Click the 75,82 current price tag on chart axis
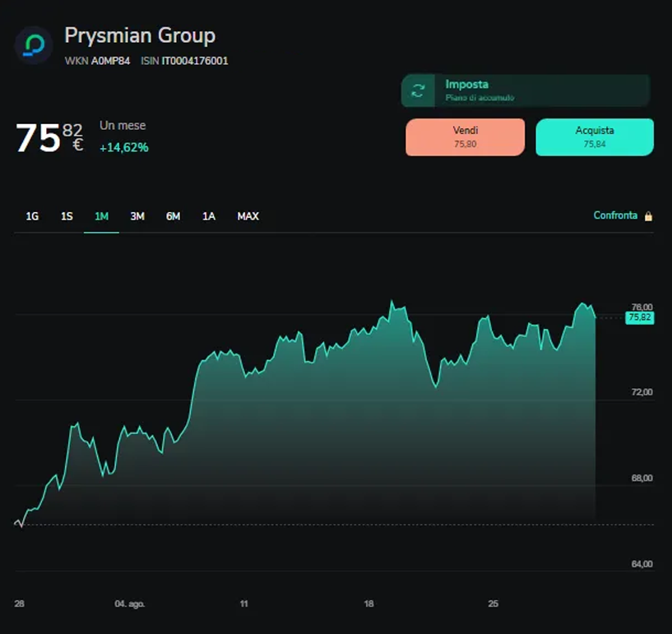 click(x=639, y=317)
